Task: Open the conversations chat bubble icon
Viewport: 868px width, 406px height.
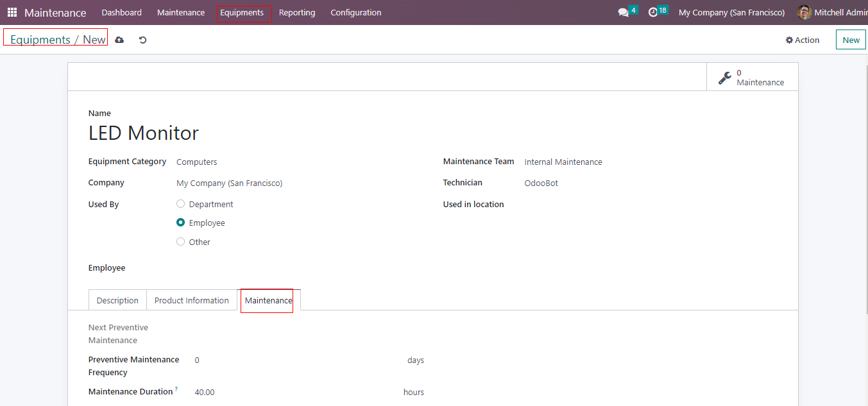Action: click(x=623, y=12)
